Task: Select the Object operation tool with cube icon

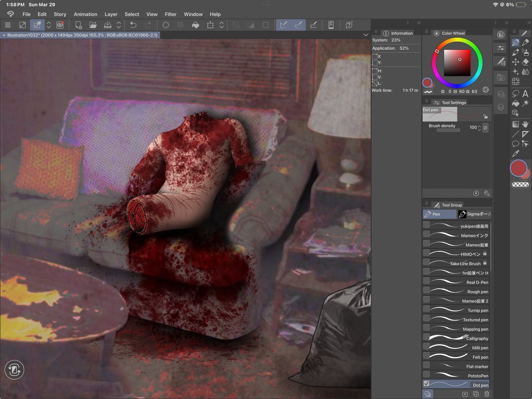Action: 516,113
